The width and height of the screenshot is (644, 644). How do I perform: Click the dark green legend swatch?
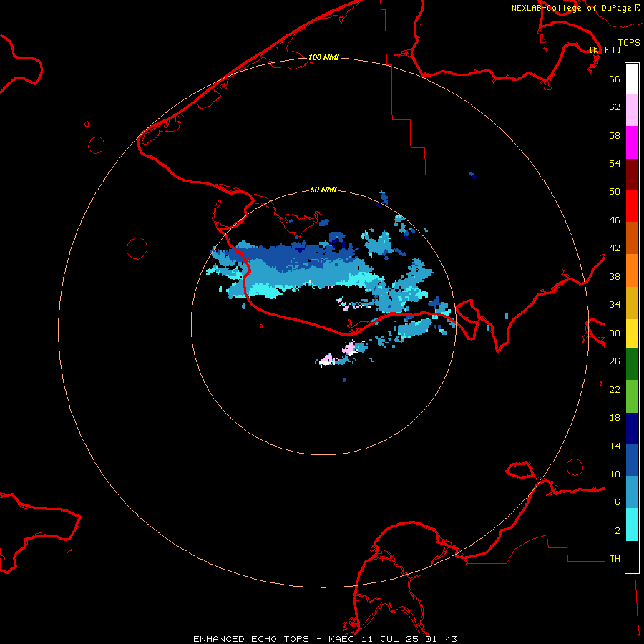[x=632, y=364]
